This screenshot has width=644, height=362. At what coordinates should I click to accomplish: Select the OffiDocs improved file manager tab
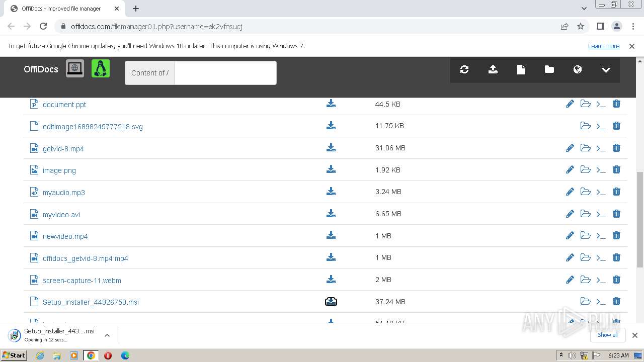[65, 9]
